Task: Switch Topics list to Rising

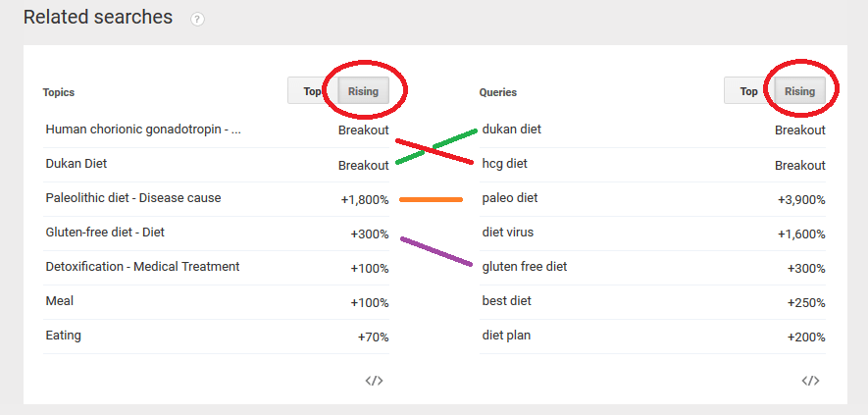Action: coord(363,91)
